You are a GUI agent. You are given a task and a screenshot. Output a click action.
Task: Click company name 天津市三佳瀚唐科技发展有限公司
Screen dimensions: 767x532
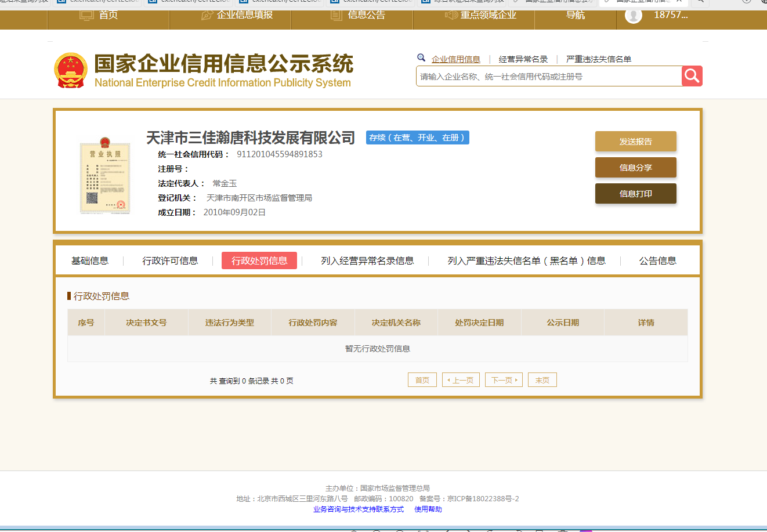[251, 137]
